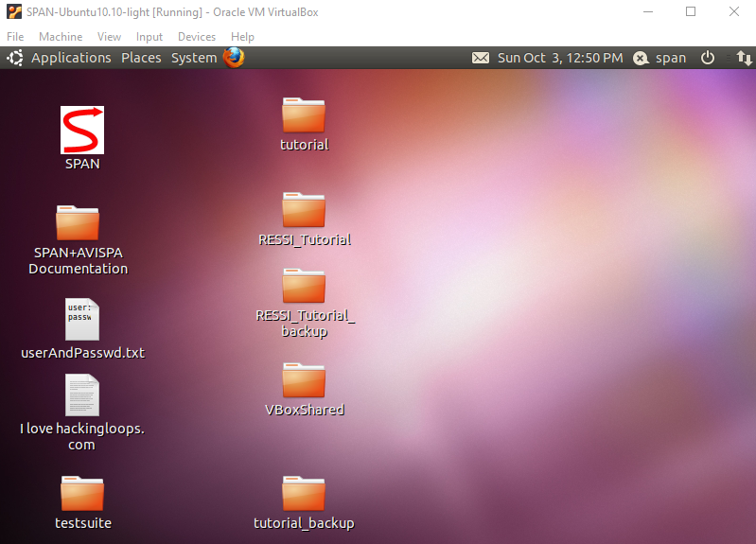
Task: Maximize the VirtualBox window
Action: [691, 11]
